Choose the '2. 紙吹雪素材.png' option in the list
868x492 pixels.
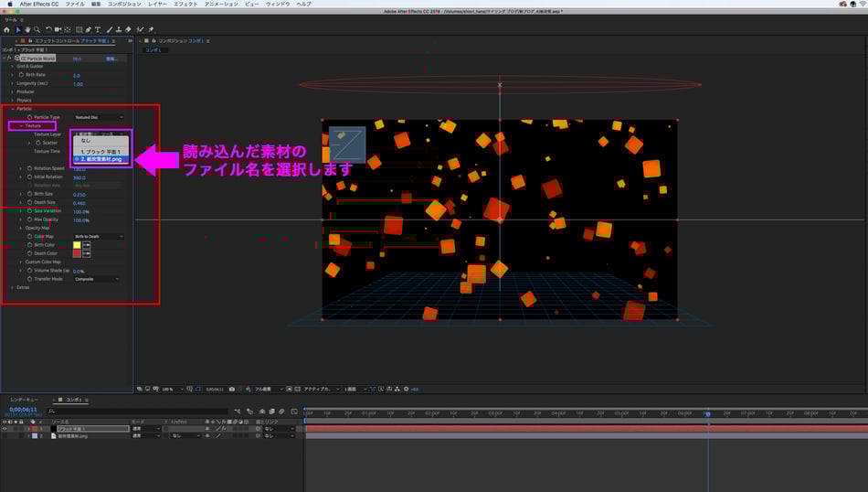102,159
